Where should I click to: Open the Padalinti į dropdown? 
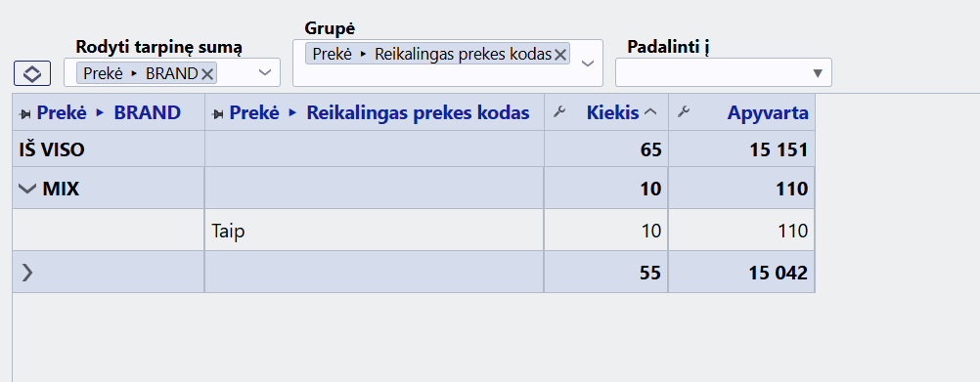(x=817, y=73)
